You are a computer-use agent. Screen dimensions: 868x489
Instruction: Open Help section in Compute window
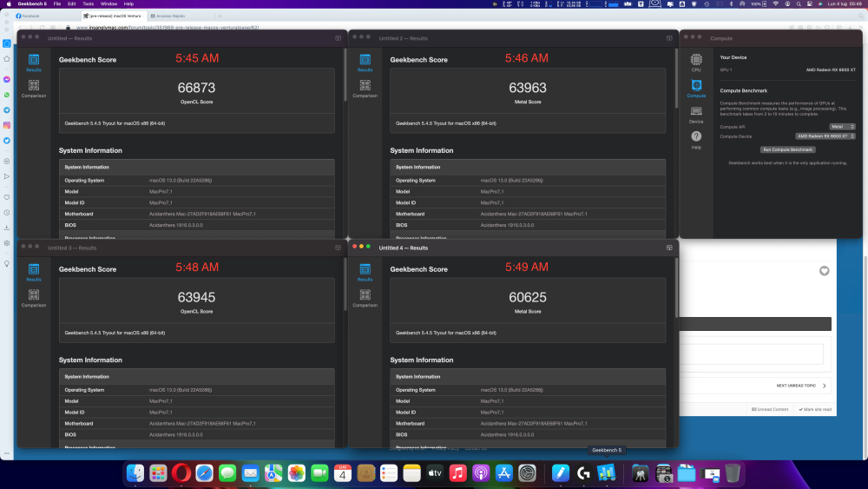(696, 140)
